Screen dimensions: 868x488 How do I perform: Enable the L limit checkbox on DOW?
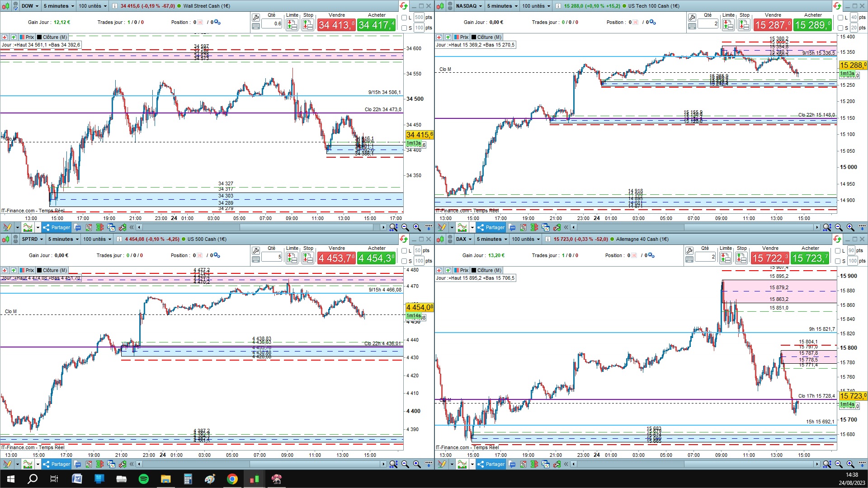[404, 18]
